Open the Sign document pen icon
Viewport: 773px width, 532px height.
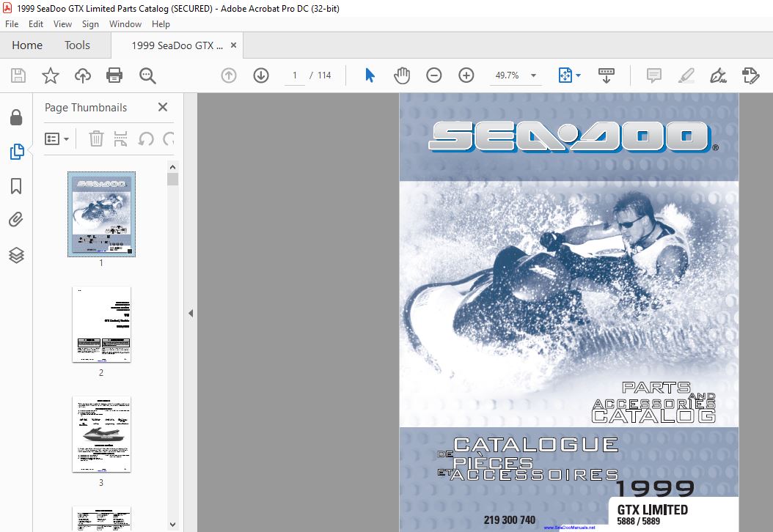tap(718, 75)
